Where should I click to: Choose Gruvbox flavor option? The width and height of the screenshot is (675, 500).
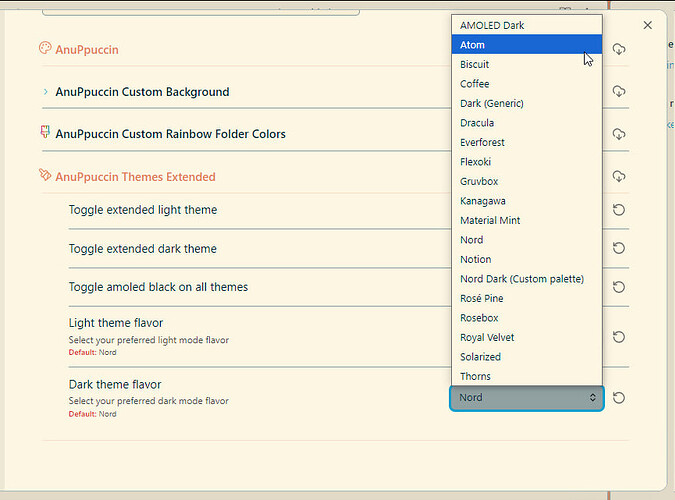click(x=526, y=181)
